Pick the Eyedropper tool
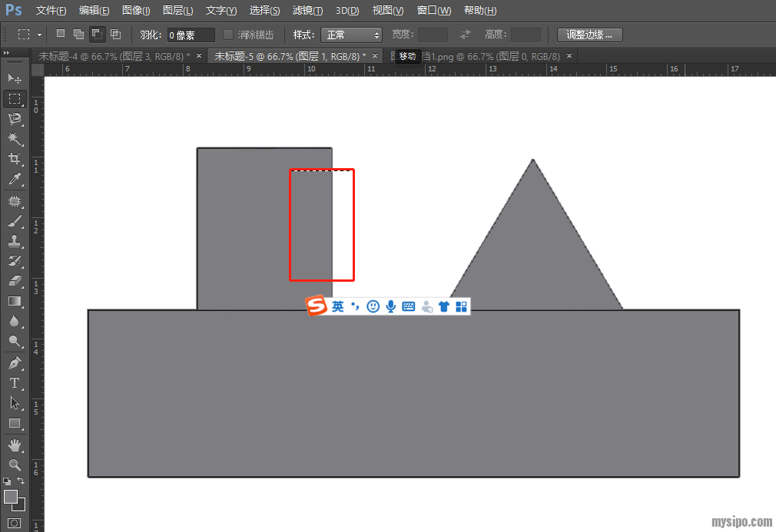This screenshot has height=532, width=776. coord(15,180)
